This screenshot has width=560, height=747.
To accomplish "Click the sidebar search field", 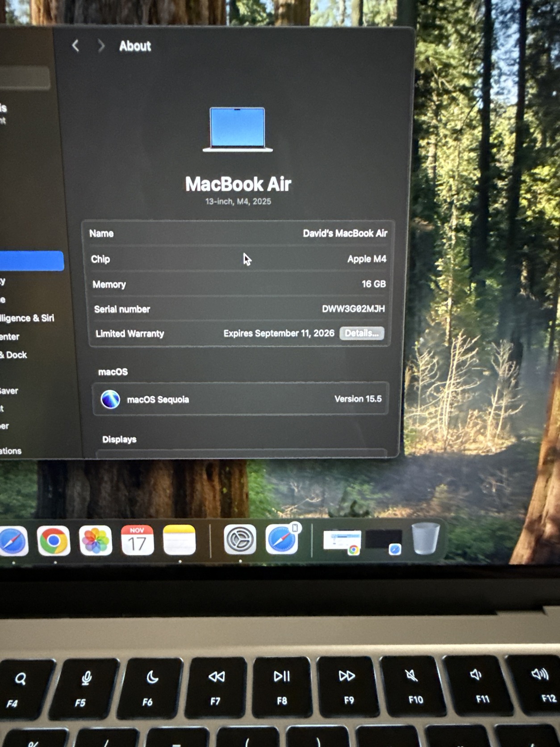I will tap(25, 78).
